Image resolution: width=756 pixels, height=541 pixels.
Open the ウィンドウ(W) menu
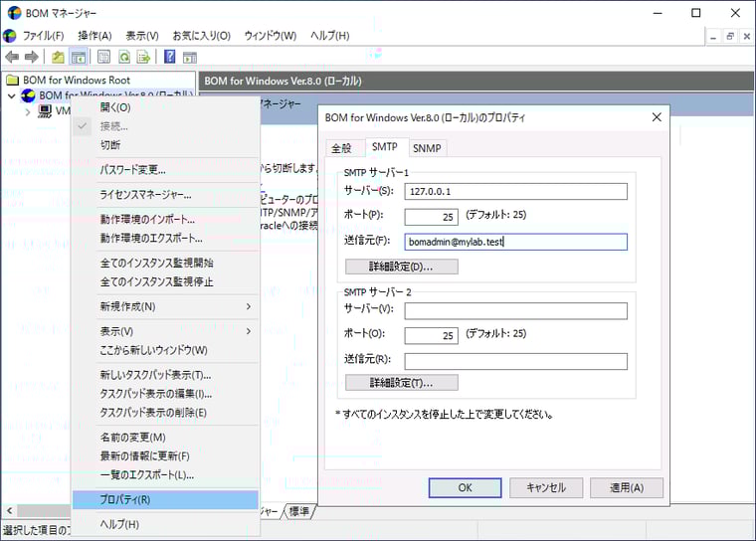point(270,36)
